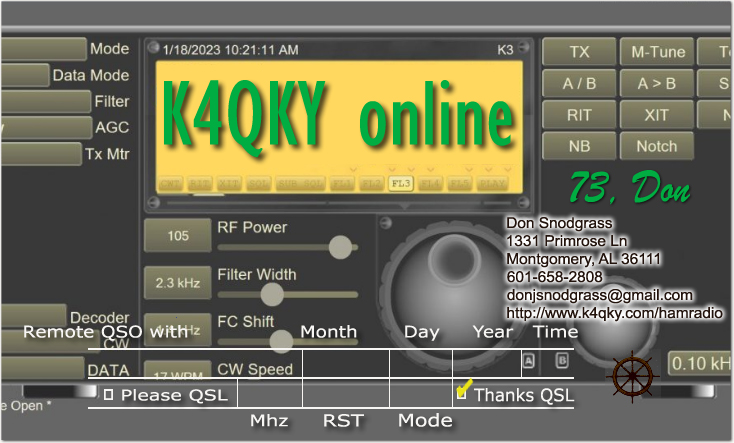This screenshot has height=443, width=734.
Task: Select the FL1 filter indicator
Action: [342, 183]
